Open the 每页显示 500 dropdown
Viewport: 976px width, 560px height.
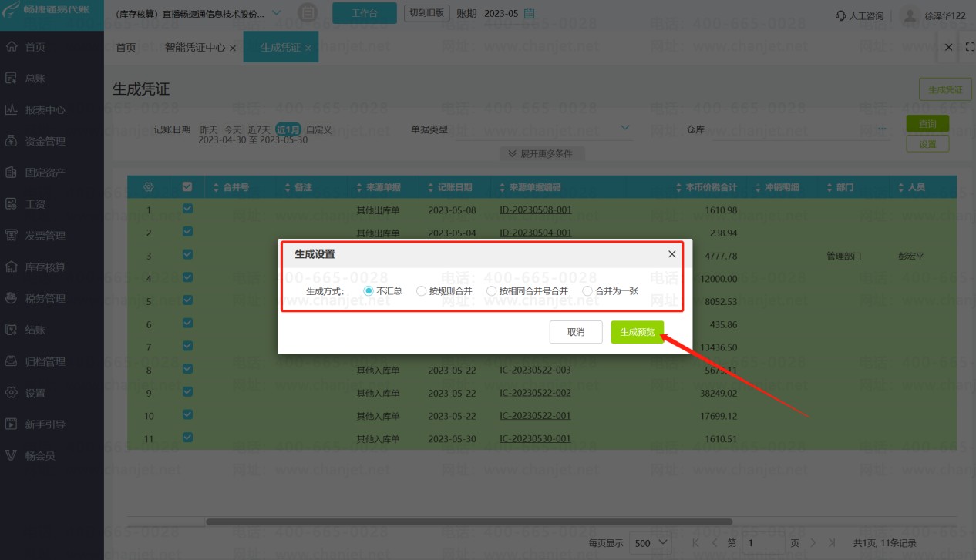tap(651, 543)
